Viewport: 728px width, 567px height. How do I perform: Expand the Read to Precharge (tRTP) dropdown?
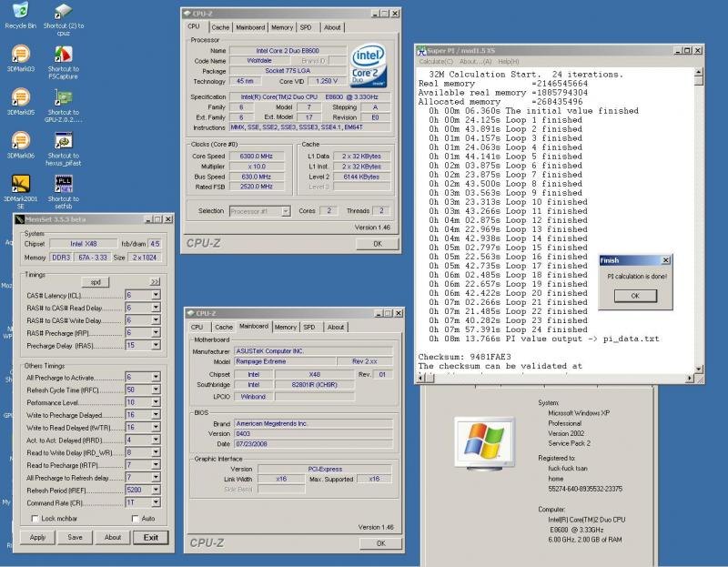(156, 465)
